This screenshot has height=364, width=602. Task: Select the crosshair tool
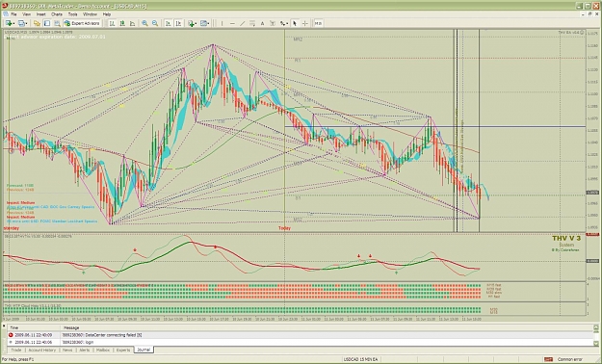point(304,23)
